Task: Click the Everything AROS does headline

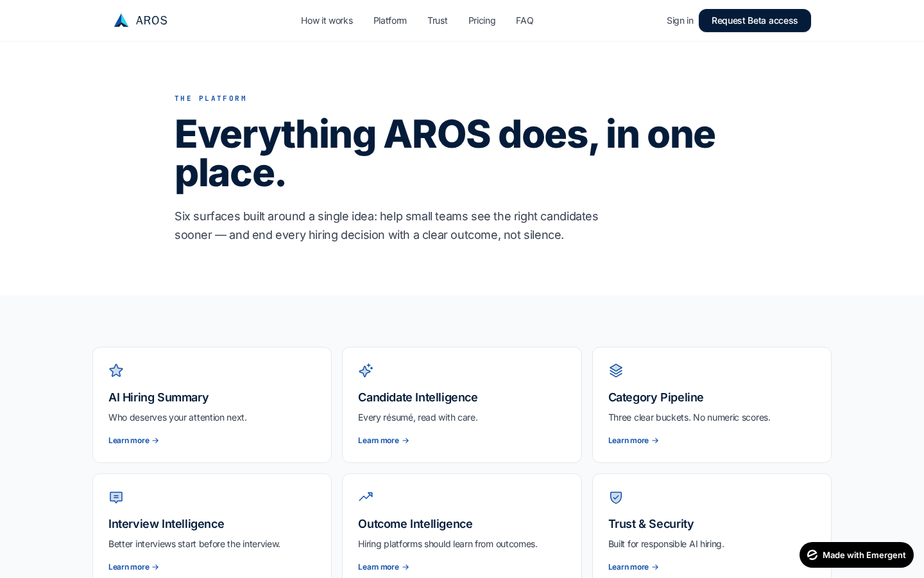Action: [445, 153]
